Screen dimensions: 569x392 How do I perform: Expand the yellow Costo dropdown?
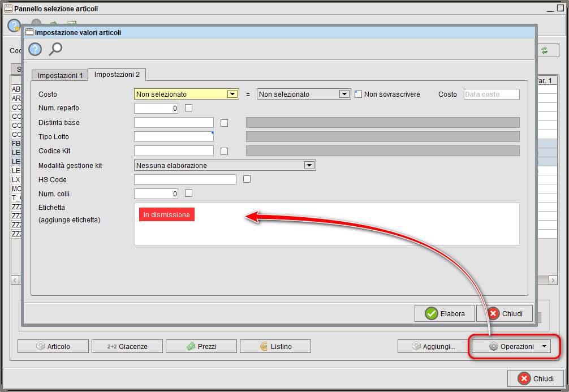pyautogui.click(x=232, y=94)
